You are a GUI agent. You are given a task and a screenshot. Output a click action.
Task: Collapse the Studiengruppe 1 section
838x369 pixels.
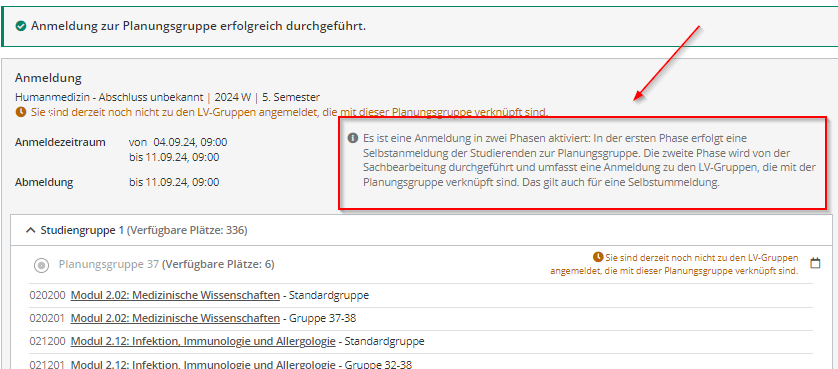(x=31, y=230)
